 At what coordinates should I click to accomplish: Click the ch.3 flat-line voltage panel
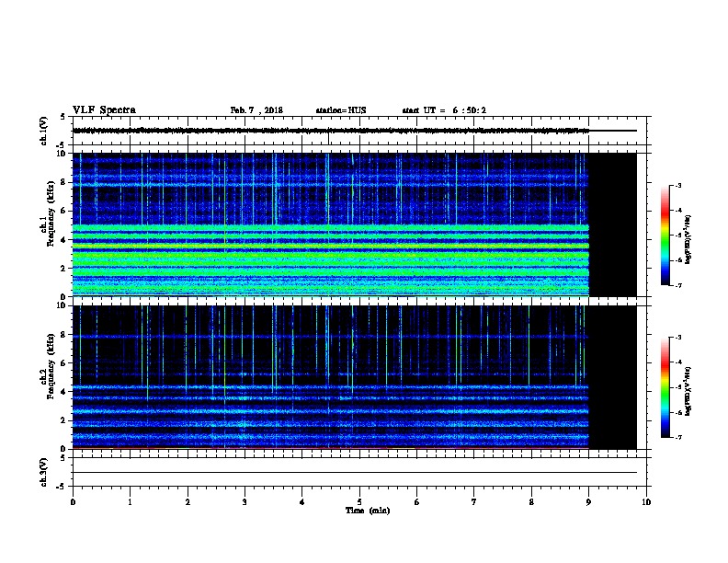click(x=359, y=472)
